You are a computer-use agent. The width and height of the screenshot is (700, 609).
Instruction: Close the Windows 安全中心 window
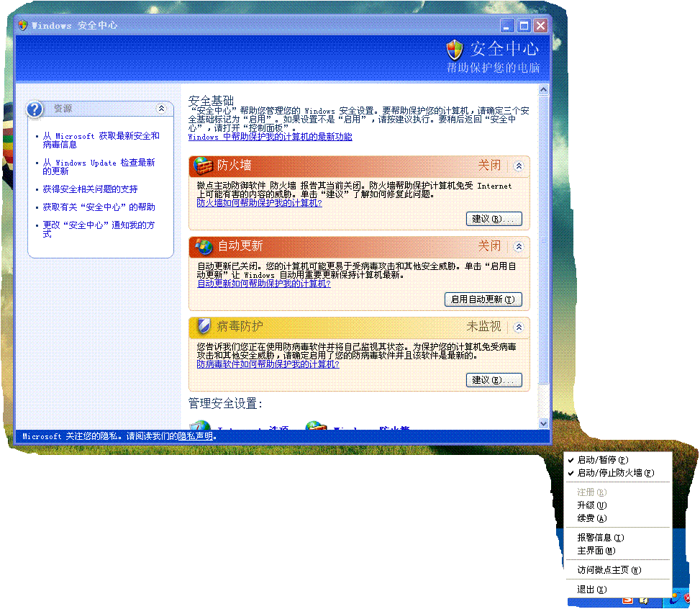(x=540, y=26)
